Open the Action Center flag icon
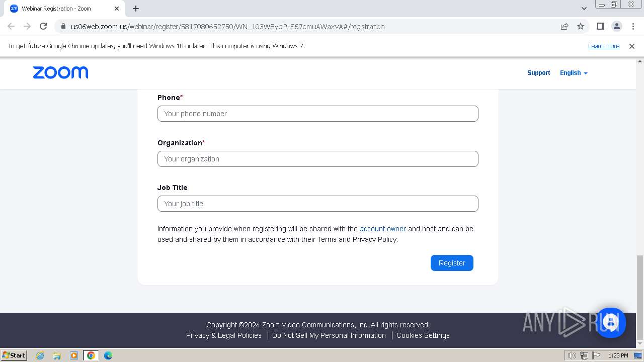 [x=596, y=355]
